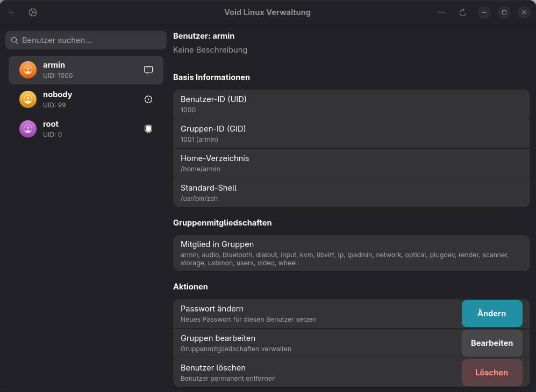
Task: Click armin's orange avatar icon
Action: (28, 70)
